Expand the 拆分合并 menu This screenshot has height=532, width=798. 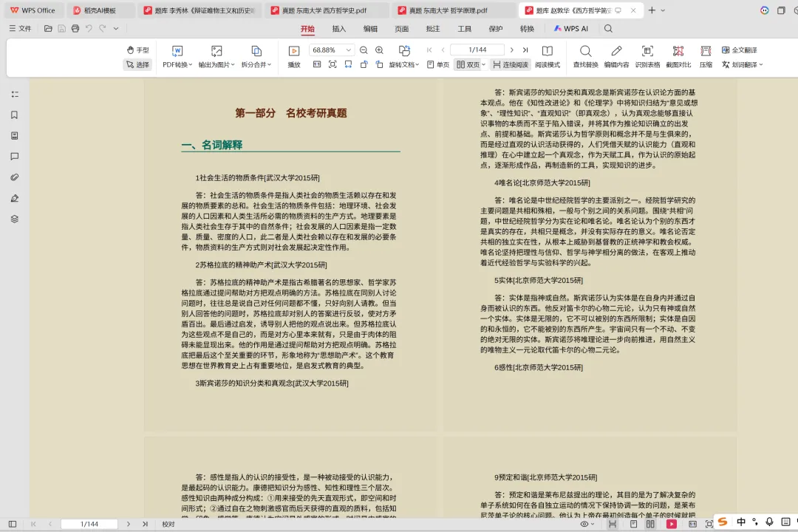(256, 65)
